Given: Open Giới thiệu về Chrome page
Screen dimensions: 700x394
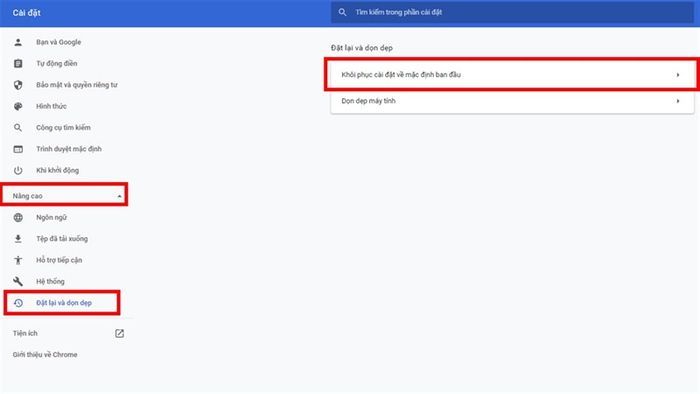Looking at the screenshot, I should [x=45, y=355].
